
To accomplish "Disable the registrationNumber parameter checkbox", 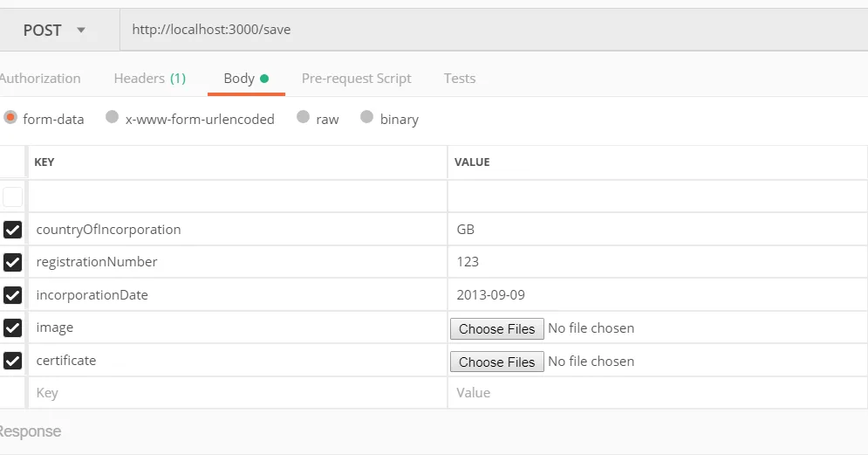I will click(x=12, y=262).
